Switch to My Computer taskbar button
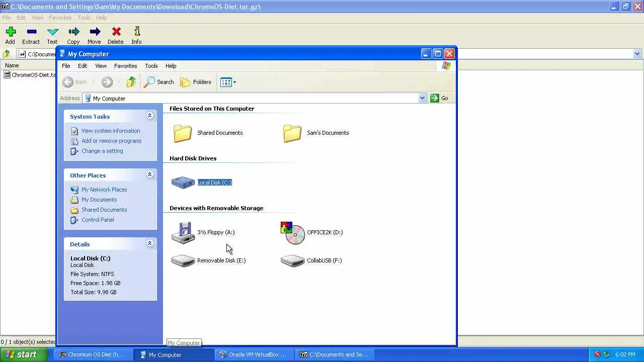 tap(174, 354)
